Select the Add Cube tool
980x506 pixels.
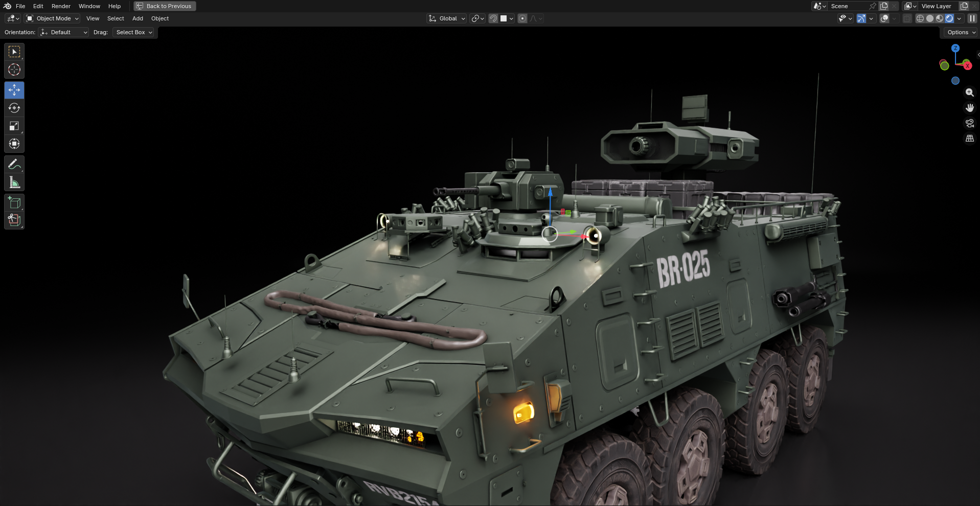click(14, 203)
